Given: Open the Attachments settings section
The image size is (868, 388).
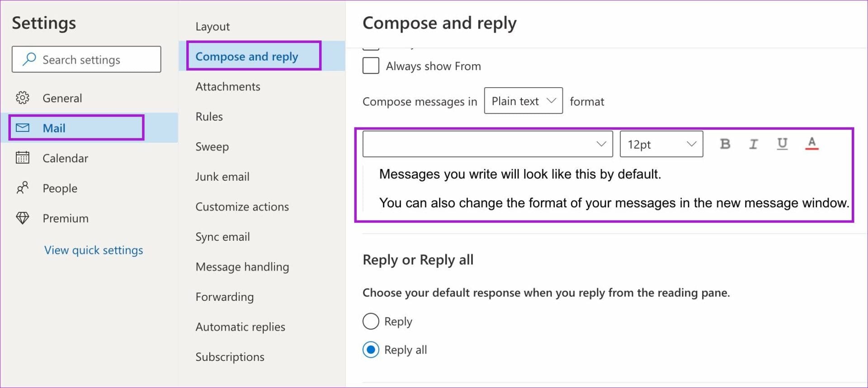Looking at the screenshot, I should (x=228, y=87).
